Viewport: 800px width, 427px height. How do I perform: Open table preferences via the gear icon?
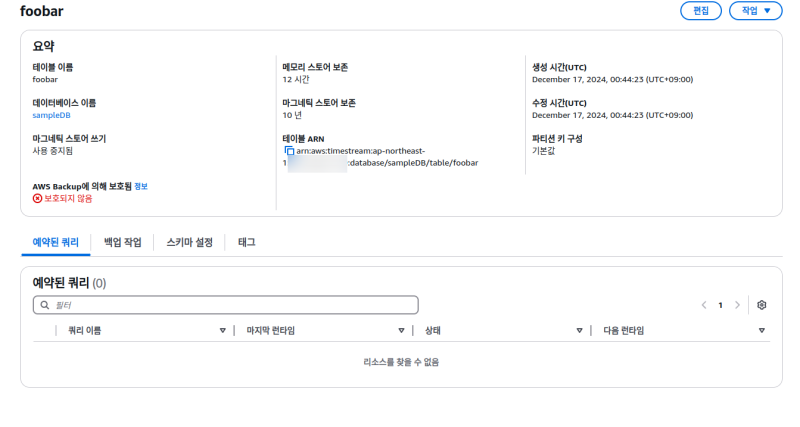click(761, 305)
